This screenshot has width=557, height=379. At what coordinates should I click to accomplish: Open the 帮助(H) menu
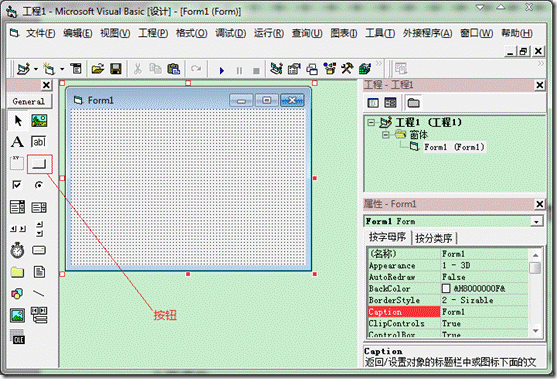517,33
